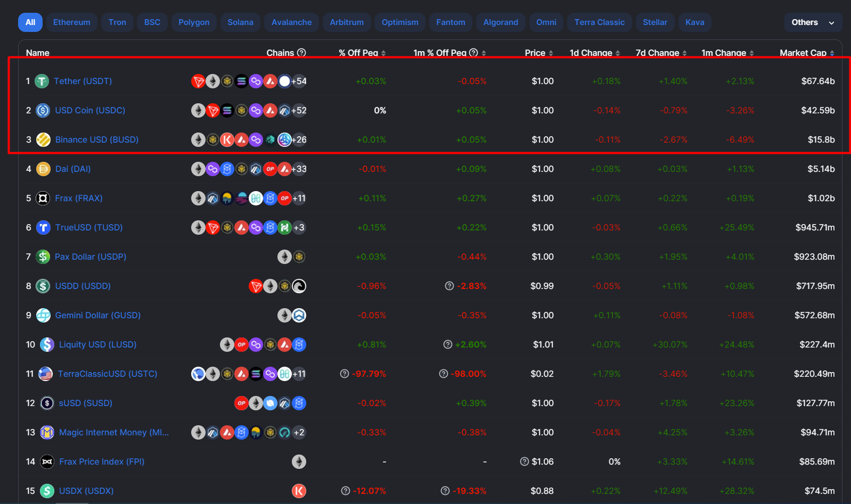Open the Others chains dropdown
This screenshot has height=504, width=851.
pyautogui.click(x=813, y=22)
